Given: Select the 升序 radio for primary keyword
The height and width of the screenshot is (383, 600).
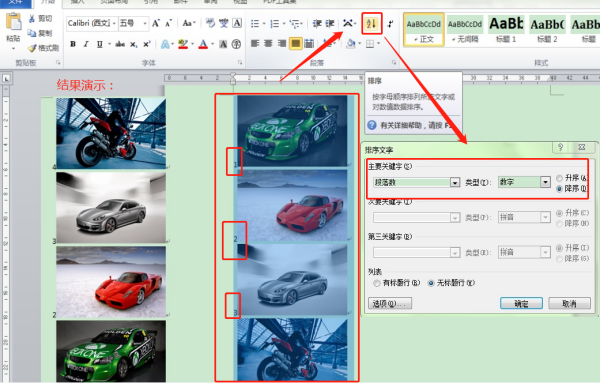Looking at the screenshot, I should point(559,178).
